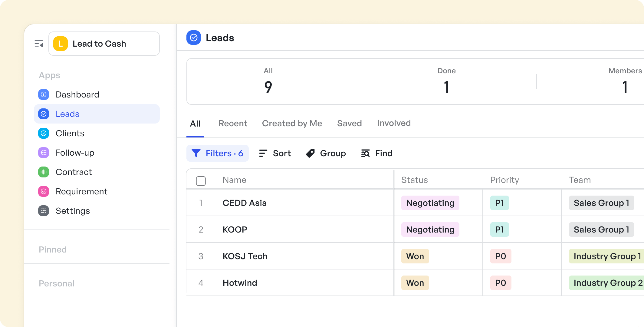Click the Personal section label
Screen dimensions: 644x327
[x=57, y=283]
